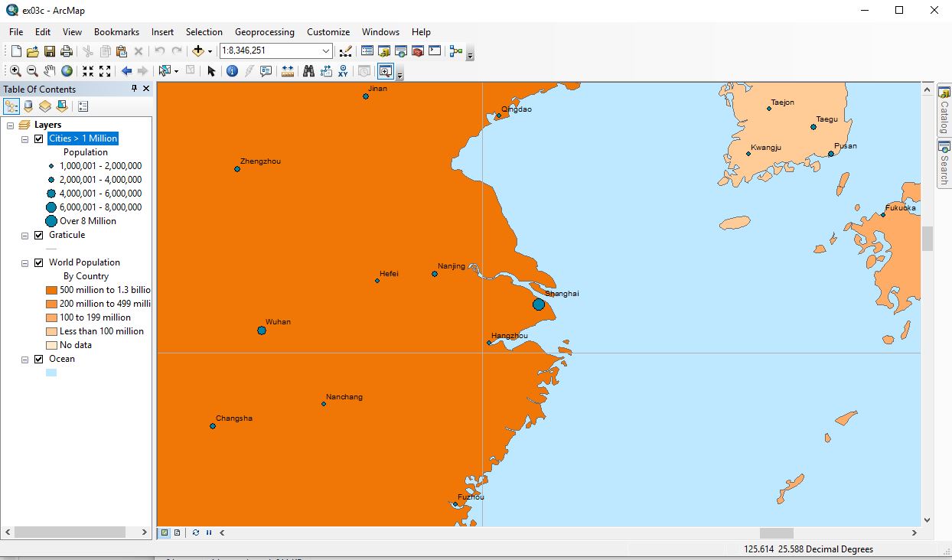Open Select Features tool dropdown arrow
Viewport: 952px width, 560px height.
click(x=176, y=71)
